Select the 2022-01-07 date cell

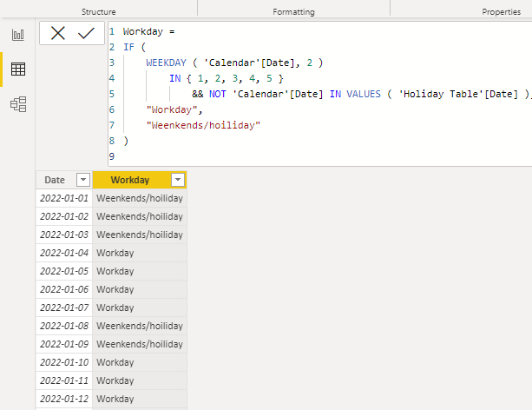coord(64,307)
